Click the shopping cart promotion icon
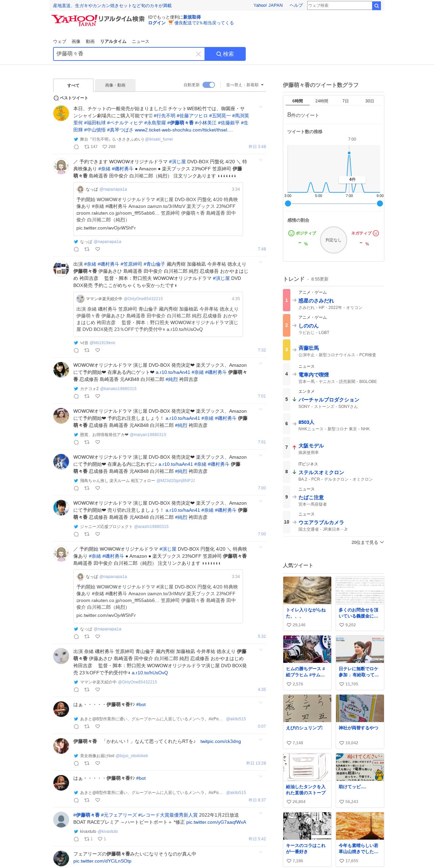This screenshot has height=868, width=434. click(171, 23)
